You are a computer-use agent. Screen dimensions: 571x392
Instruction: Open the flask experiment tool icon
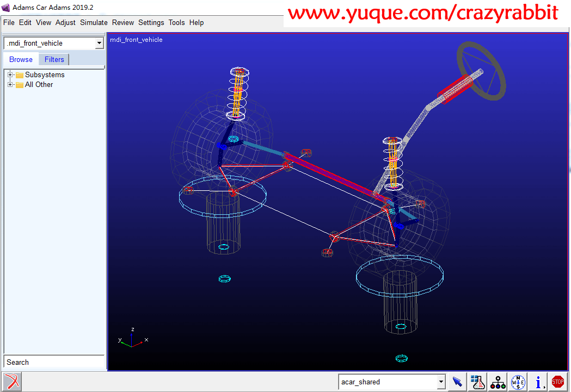point(478,382)
